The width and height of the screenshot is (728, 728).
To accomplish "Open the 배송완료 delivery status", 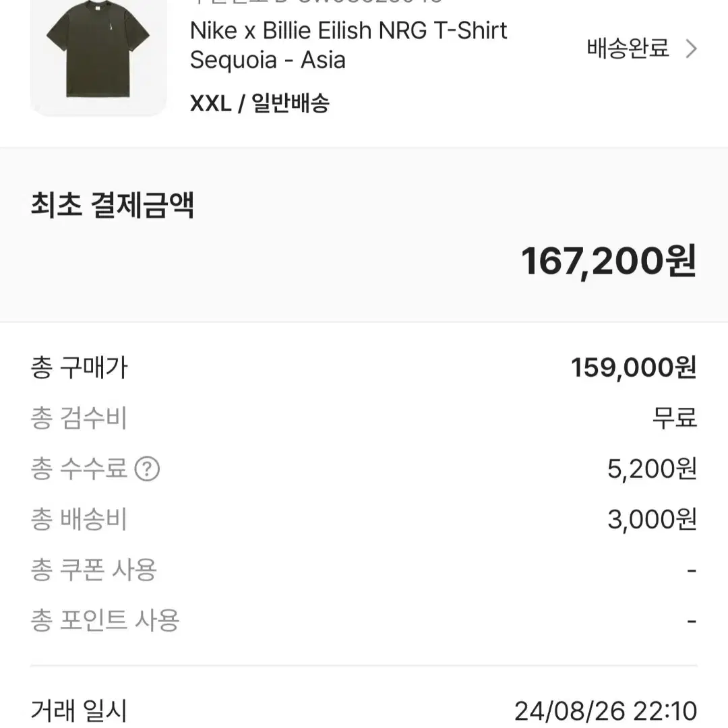I will (x=628, y=49).
